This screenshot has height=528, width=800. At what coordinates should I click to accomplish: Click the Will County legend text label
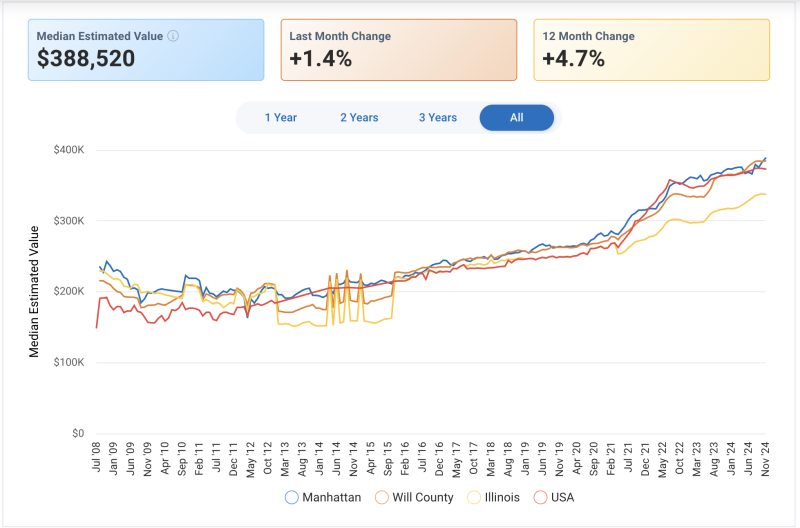pyautogui.click(x=424, y=497)
